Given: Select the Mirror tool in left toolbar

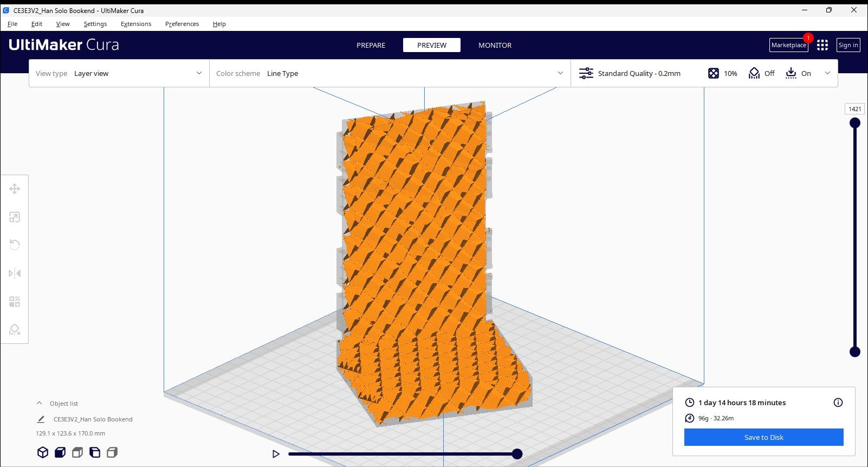Looking at the screenshot, I should tap(15, 273).
